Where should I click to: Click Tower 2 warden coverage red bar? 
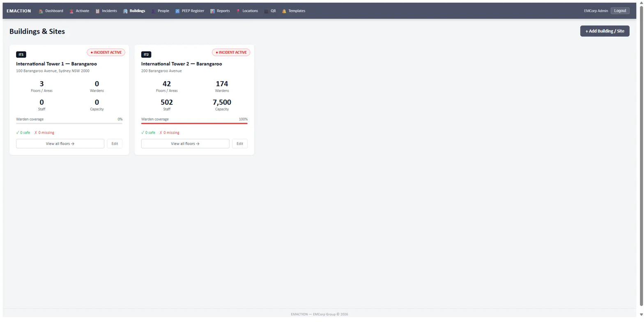click(194, 123)
